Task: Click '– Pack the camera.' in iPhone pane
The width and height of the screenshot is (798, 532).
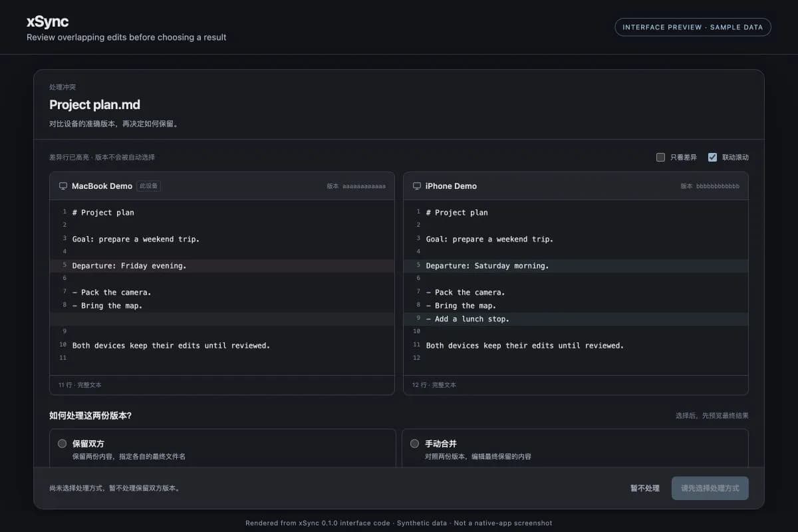Action: coord(465,293)
